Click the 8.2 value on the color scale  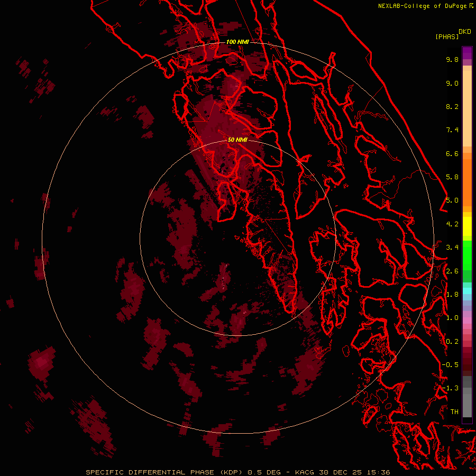[452, 106]
